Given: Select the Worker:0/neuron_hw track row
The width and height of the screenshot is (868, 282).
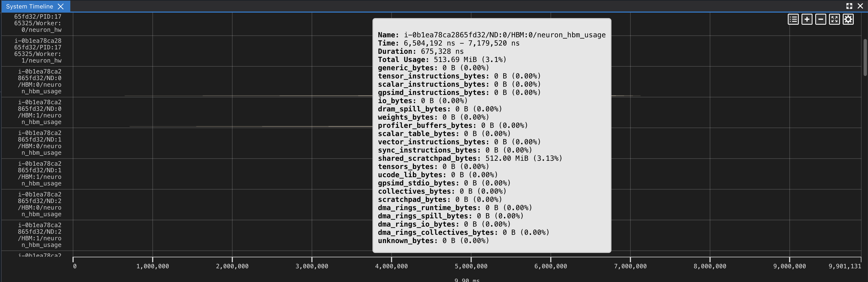Looking at the screenshot, I should [37, 23].
